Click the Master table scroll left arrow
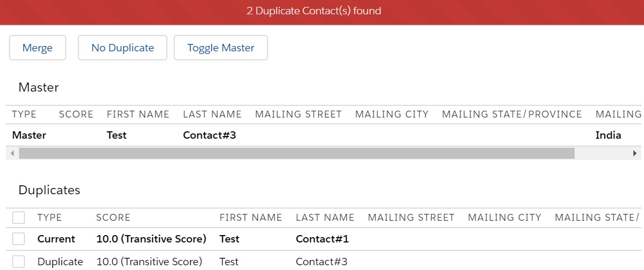The width and height of the screenshot is (644, 270). (x=12, y=154)
